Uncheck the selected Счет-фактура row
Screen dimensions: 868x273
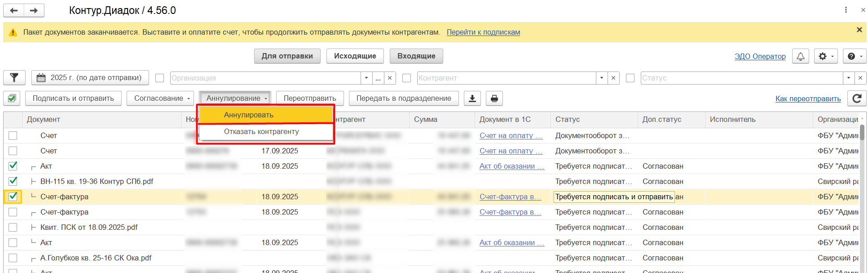pyautogui.click(x=13, y=197)
